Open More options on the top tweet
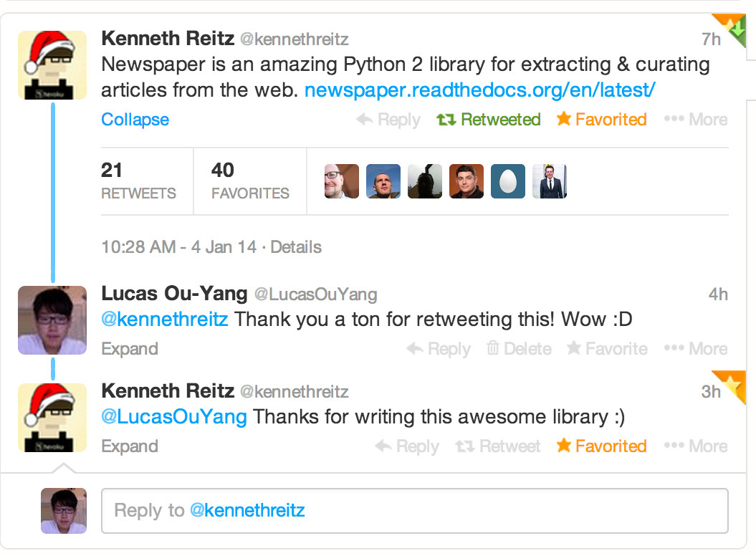Viewport: 756px width, 556px height. (x=695, y=119)
